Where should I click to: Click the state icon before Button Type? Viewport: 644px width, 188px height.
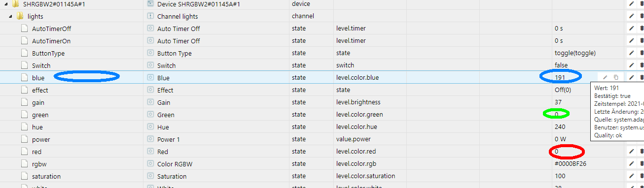(151, 53)
